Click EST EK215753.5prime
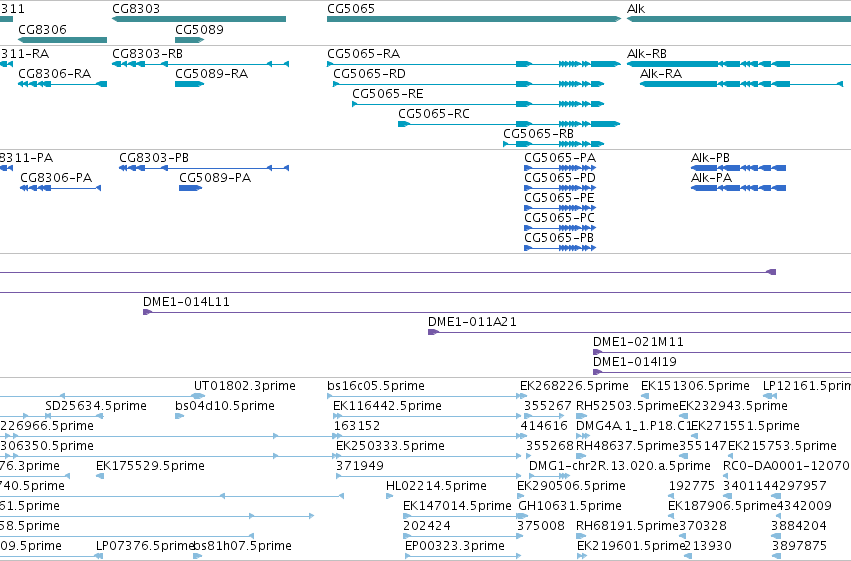The width and height of the screenshot is (851, 561). [x=782, y=446]
